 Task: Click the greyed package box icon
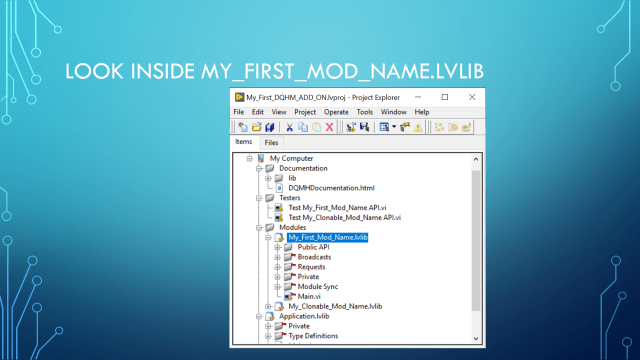pyautogui.click(x=453, y=127)
